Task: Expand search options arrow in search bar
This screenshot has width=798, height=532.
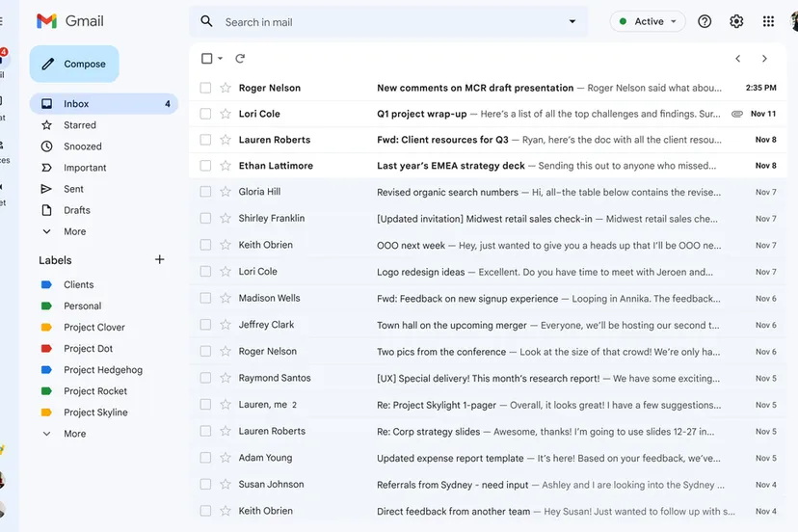Action: [572, 21]
